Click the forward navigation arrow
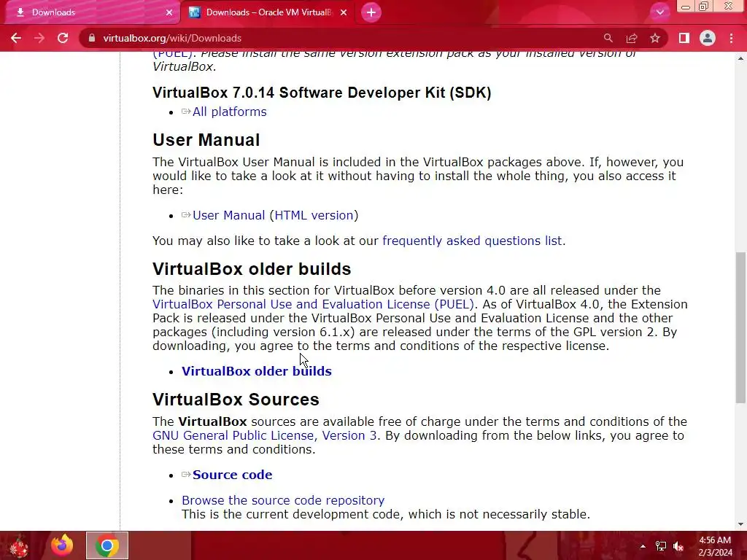Image resolution: width=747 pixels, height=560 pixels. tap(39, 38)
